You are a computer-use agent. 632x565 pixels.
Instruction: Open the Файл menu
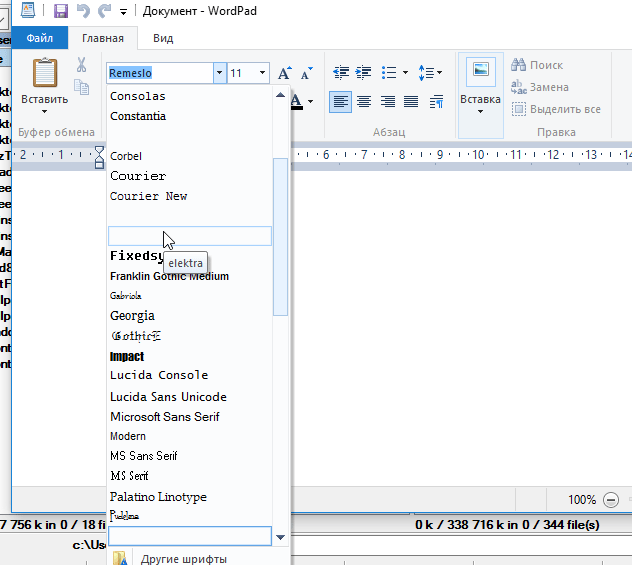pos(40,38)
